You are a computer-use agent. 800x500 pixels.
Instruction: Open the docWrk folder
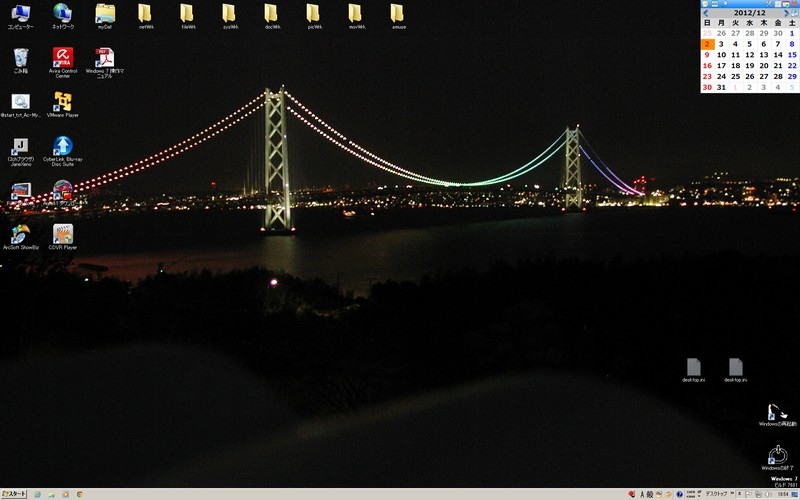coord(272,14)
